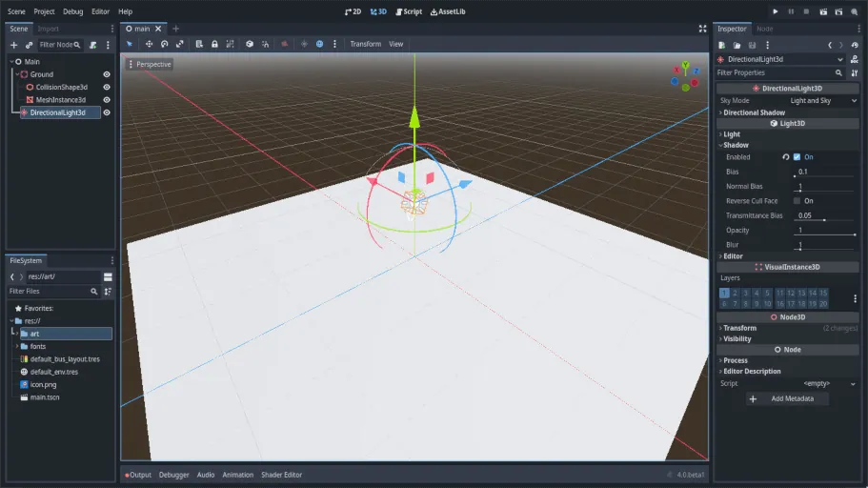Viewport: 868px width, 488px height.
Task: Add a new child node with plus icon
Action: point(13,45)
